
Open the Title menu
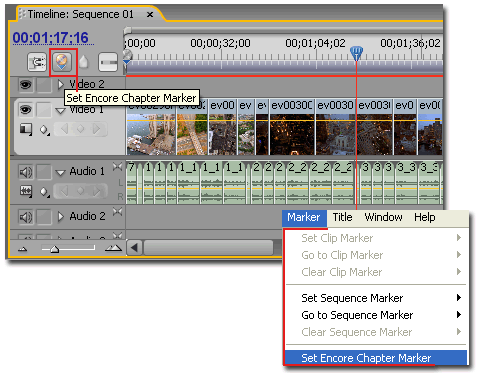342,217
